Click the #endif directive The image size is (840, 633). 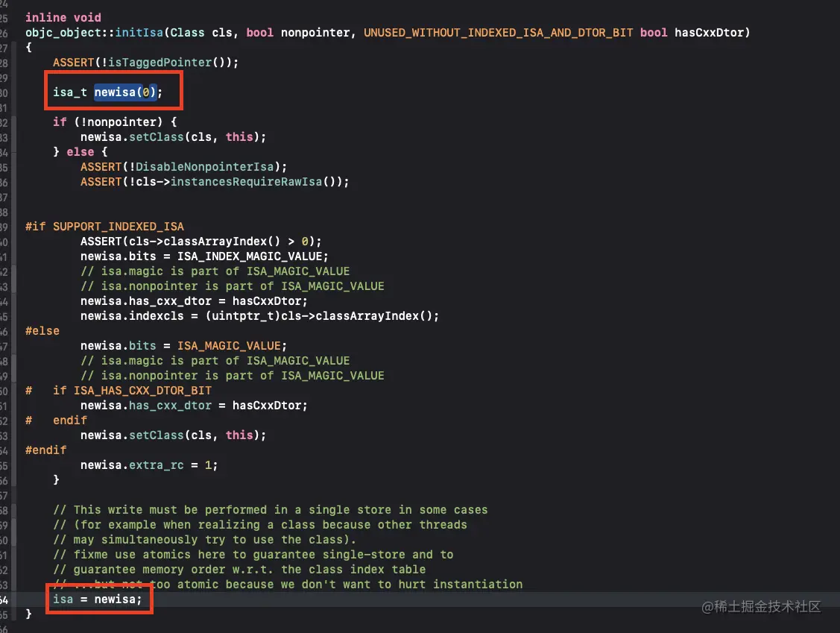click(x=46, y=450)
